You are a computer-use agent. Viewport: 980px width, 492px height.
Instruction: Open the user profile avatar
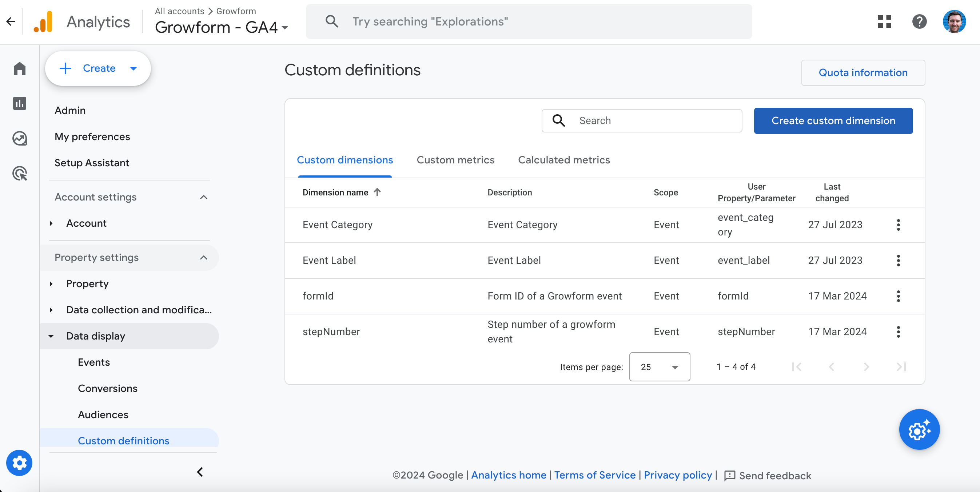point(954,22)
